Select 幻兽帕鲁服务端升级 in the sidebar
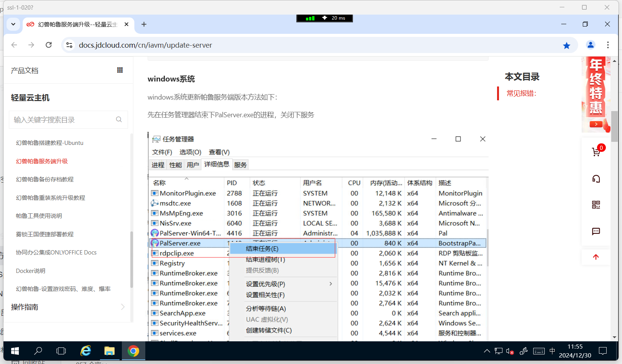622x364 pixels. click(42, 161)
